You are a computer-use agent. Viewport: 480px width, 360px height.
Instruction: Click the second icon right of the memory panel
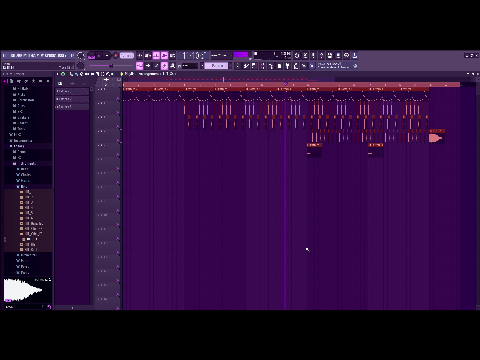[x=305, y=55]
